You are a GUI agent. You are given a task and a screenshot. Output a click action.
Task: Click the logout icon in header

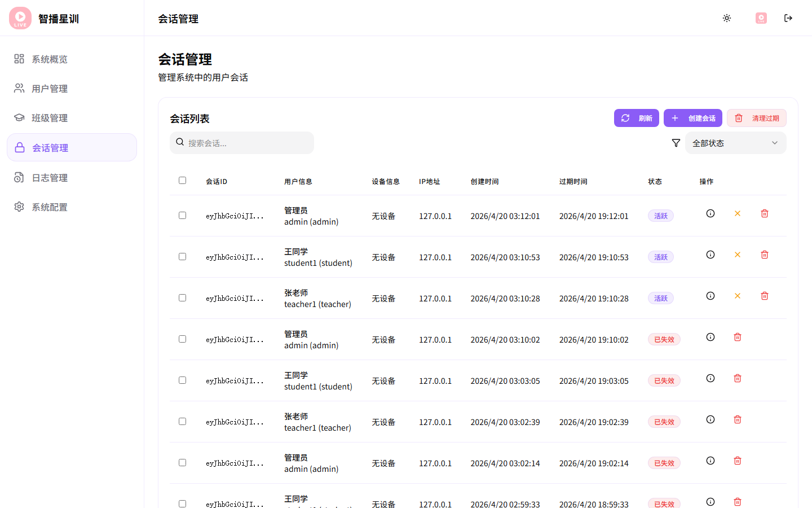click(788, 18)
